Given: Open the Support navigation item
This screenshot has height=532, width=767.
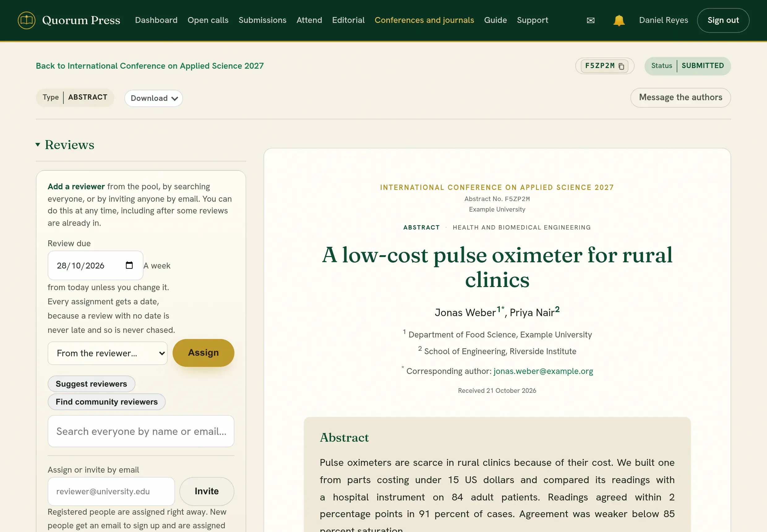Looking at the screenshot, I should click(x=532, y=20).
